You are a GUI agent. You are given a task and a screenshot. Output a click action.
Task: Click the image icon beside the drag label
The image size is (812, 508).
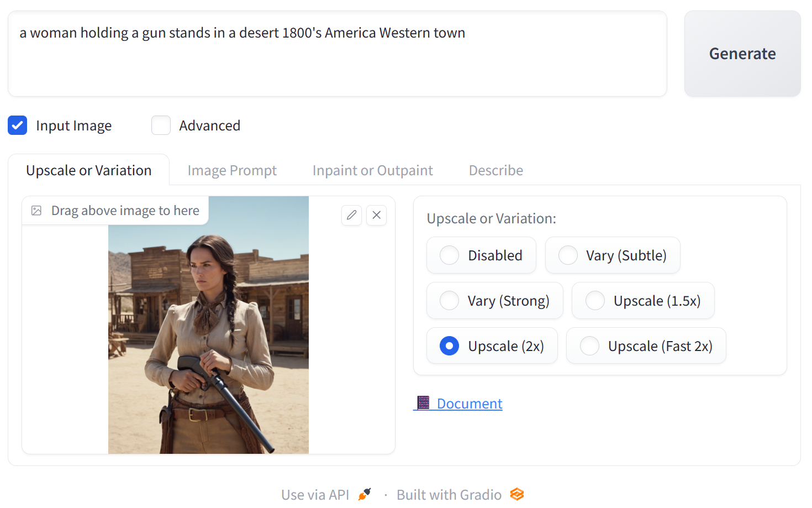[36, 211]
